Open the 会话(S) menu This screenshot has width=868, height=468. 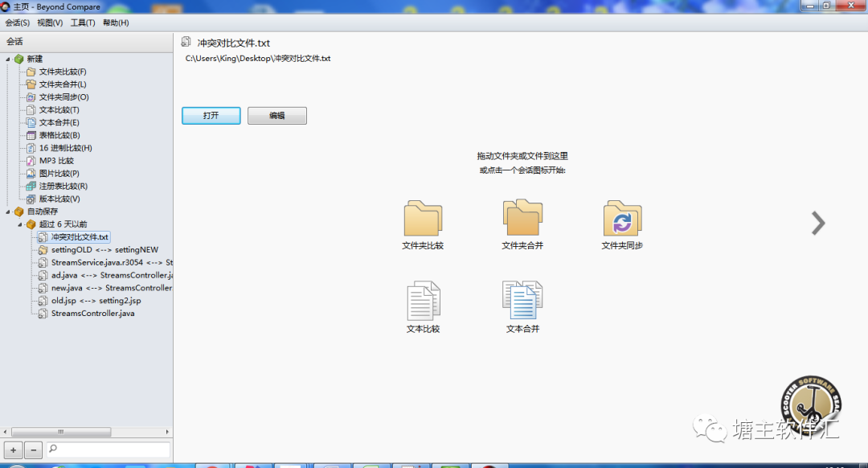pyautogui.click(x=17, y=23)
